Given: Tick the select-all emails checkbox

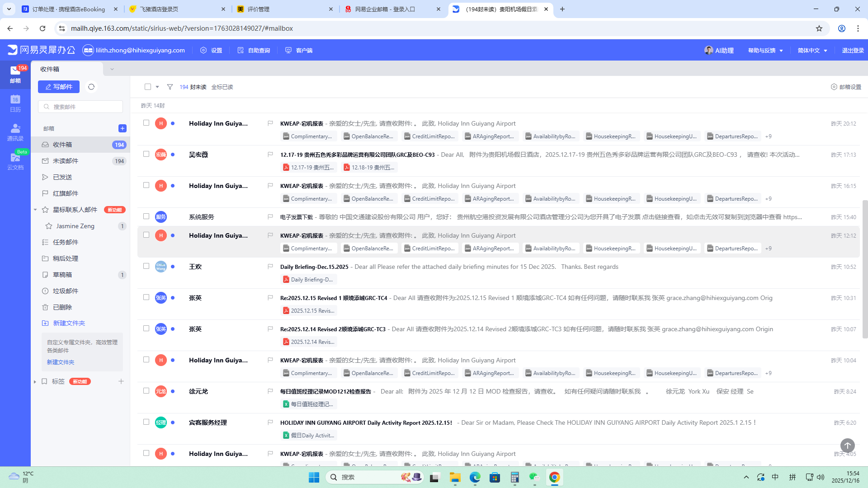Looking at the screenshot, I should pyautogui.click(x=148, y=87).
